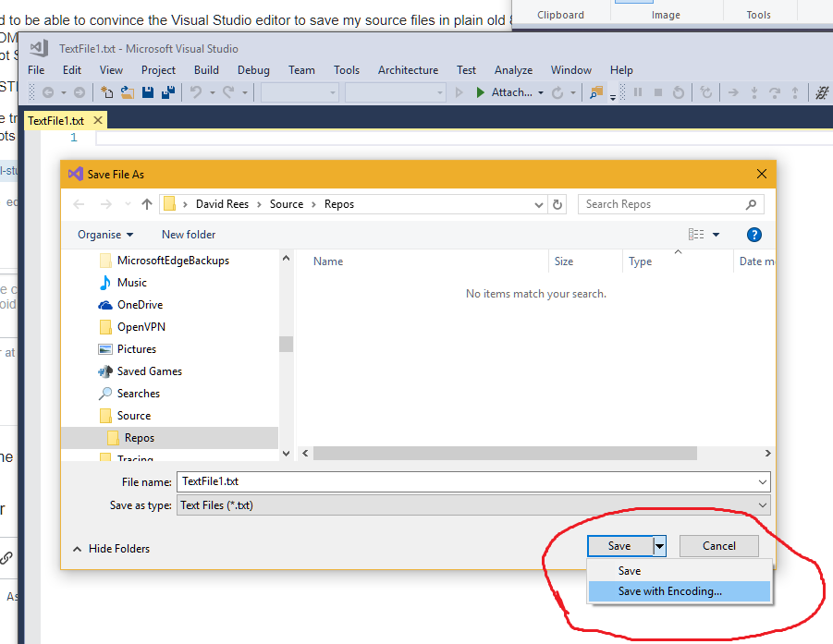Click the New folder button

click(x=189, y=235)
